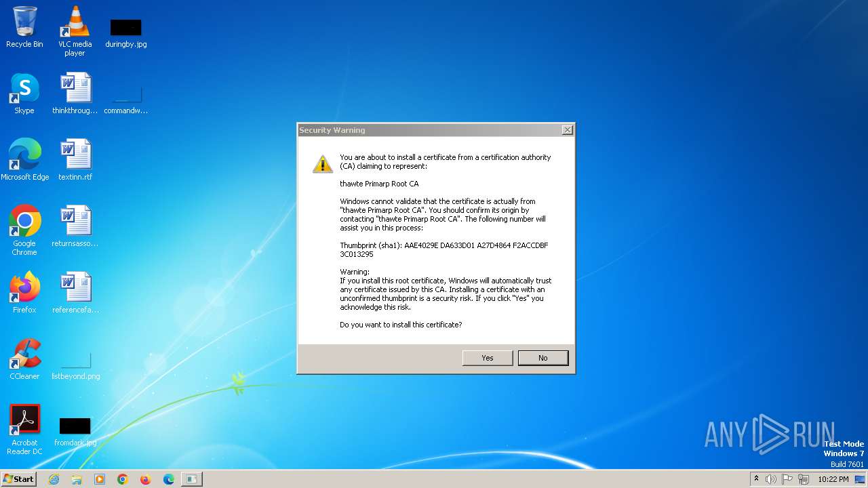Select the textinn.rtf document icon

[75, 159]
